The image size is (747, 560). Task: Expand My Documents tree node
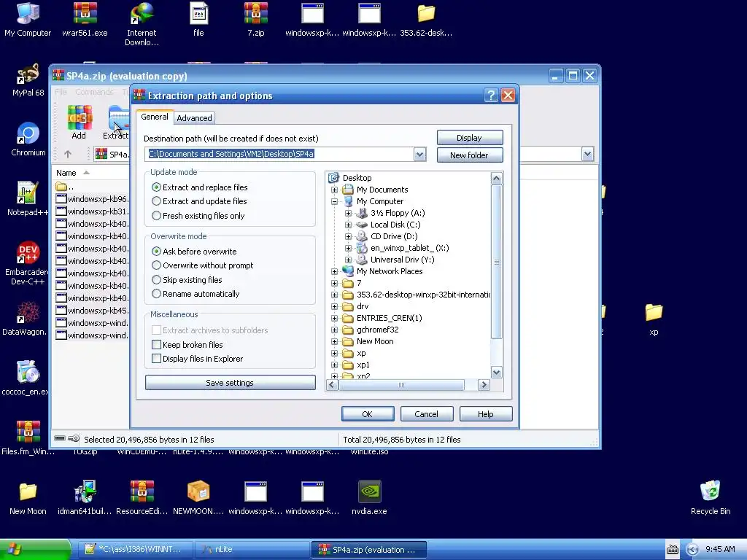[334, 190]
